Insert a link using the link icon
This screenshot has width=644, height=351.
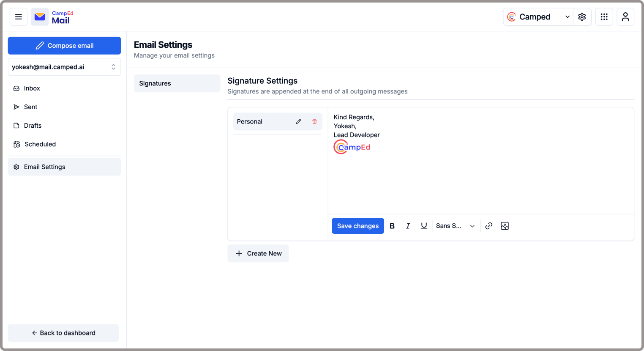tap(489, 226)
